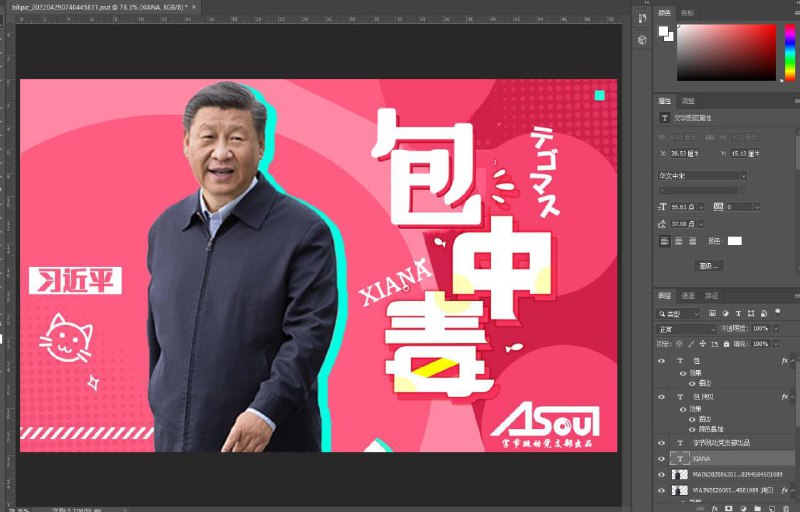Toggle layer filtering on/off switch
The image size is (800, 512).
tap(778, 312)
